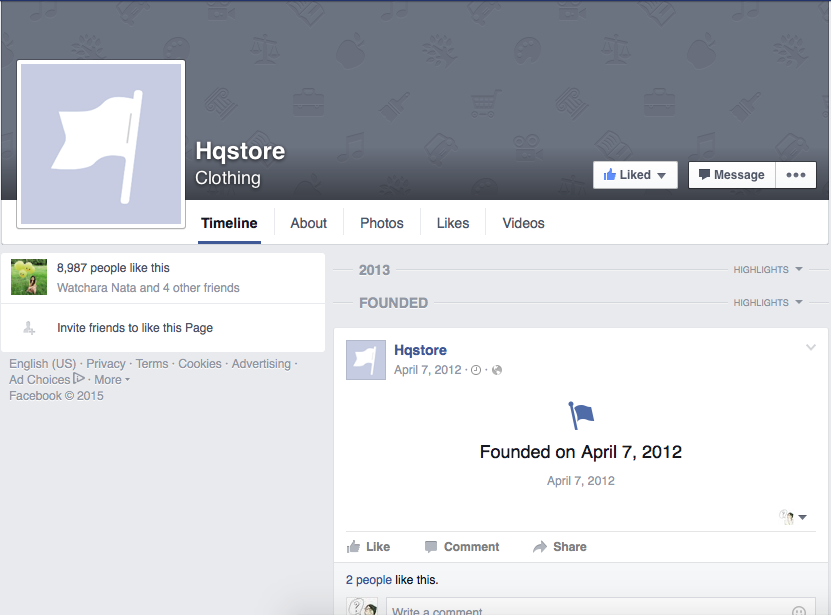
Task: Open the Likes tab
Action: coord(453,223)
